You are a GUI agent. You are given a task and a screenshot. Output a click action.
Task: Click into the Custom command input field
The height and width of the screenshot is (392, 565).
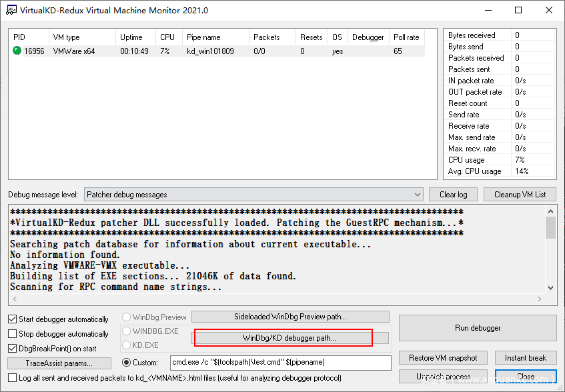[281, 363]
